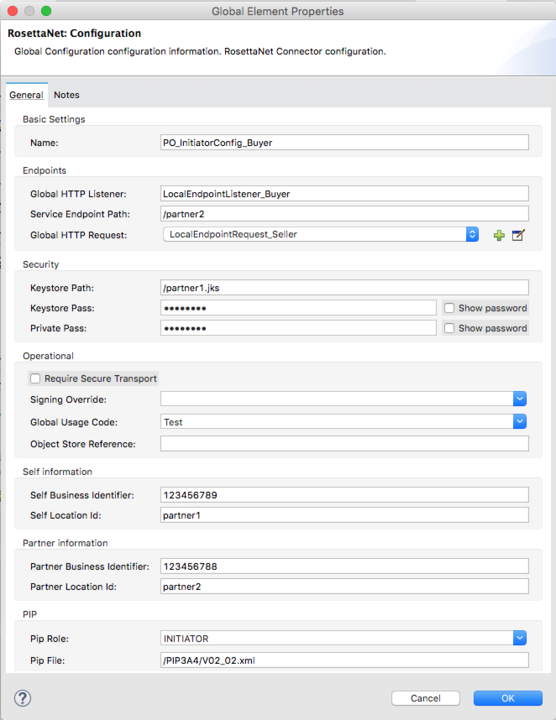Toggle Show password for Private Pass

449,328
